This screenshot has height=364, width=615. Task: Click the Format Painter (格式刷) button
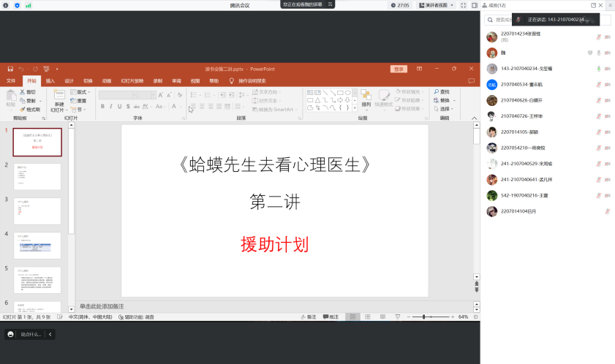[31, 109]
